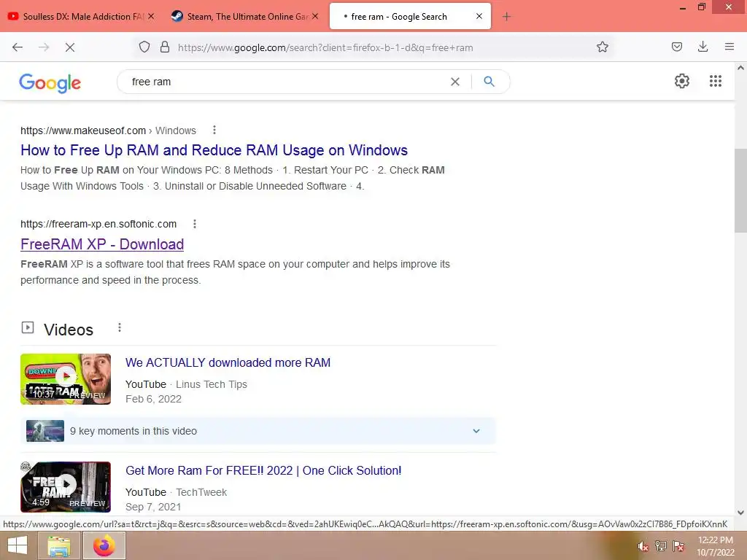Click the 'TechTweek' channel name

tap(201, 492)
